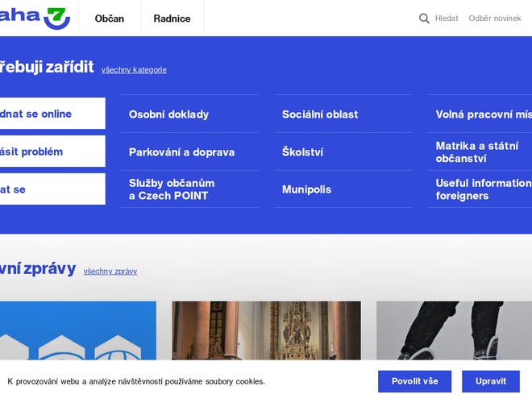
Task: Select Sociální oblast category
Action: tap(320, 114)
